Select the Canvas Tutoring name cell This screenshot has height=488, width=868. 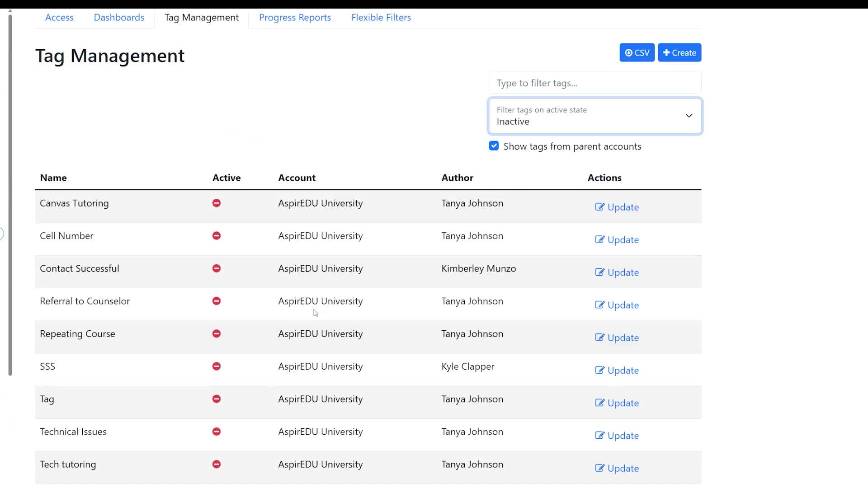tap(74, 203)
